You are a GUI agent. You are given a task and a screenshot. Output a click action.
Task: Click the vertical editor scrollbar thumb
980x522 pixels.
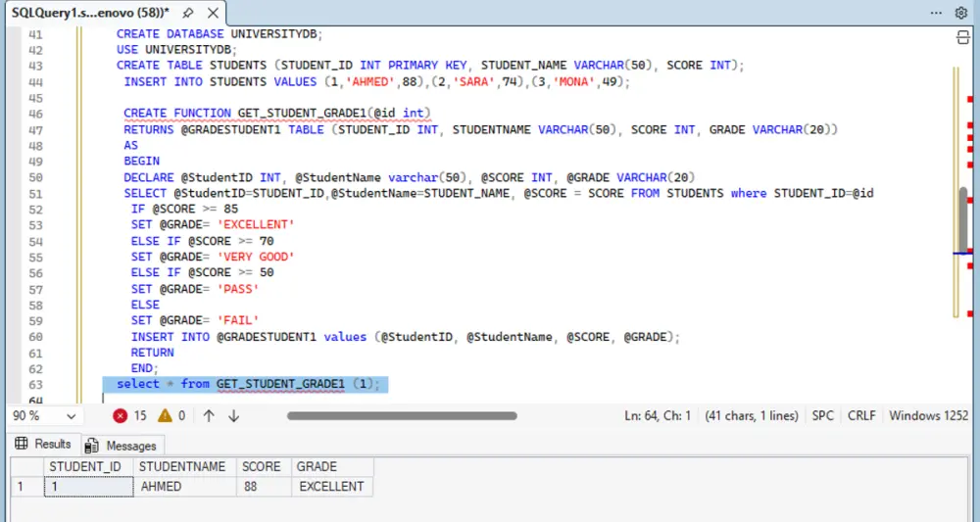pos(963,218)
